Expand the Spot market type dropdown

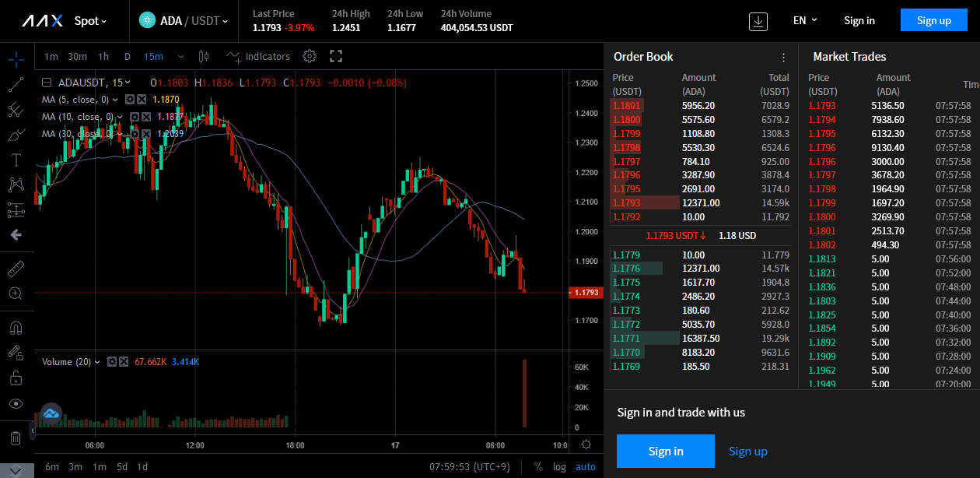pyautogui.click(x=90, y=21)
